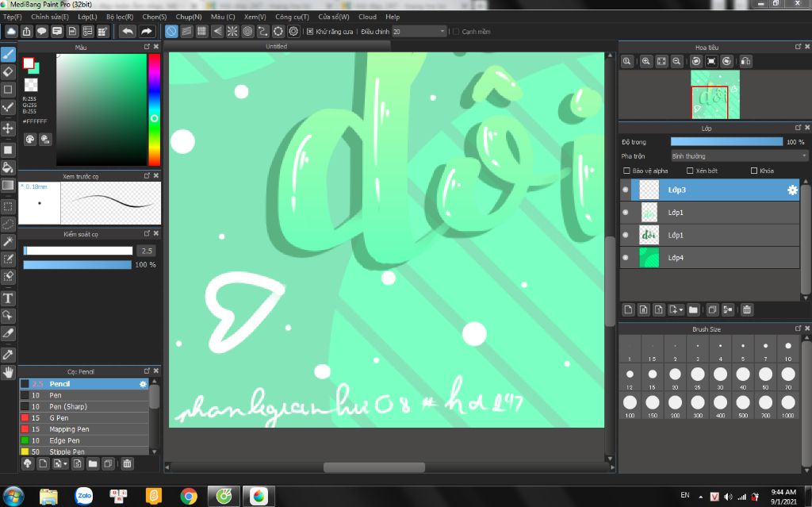Toggle the Canh mềm checkbox
Screen dimensions: 812x507
coord(456,32)
